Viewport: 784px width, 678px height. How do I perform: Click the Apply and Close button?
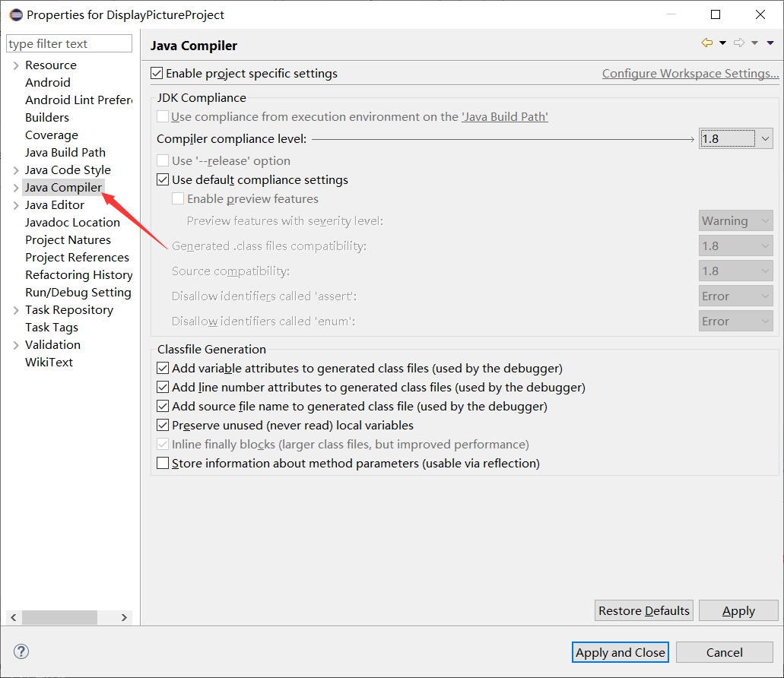click(x=620, y=652)
